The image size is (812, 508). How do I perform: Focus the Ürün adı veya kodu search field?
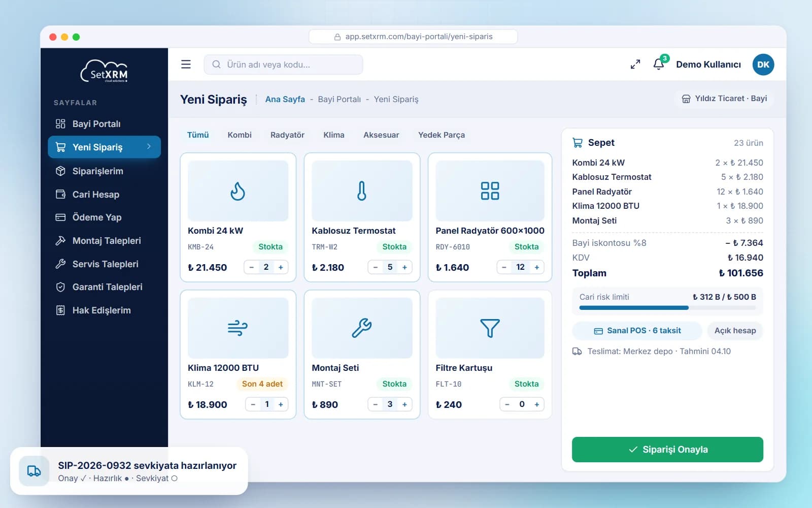point(283,65)
